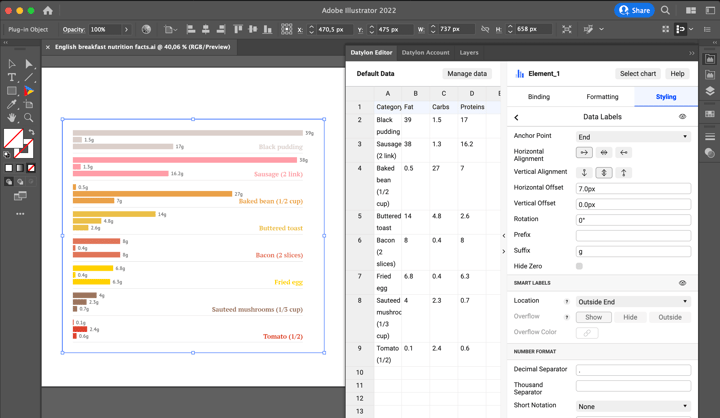
Task: Choose the Artboard tool
Action: coord(28,104)
